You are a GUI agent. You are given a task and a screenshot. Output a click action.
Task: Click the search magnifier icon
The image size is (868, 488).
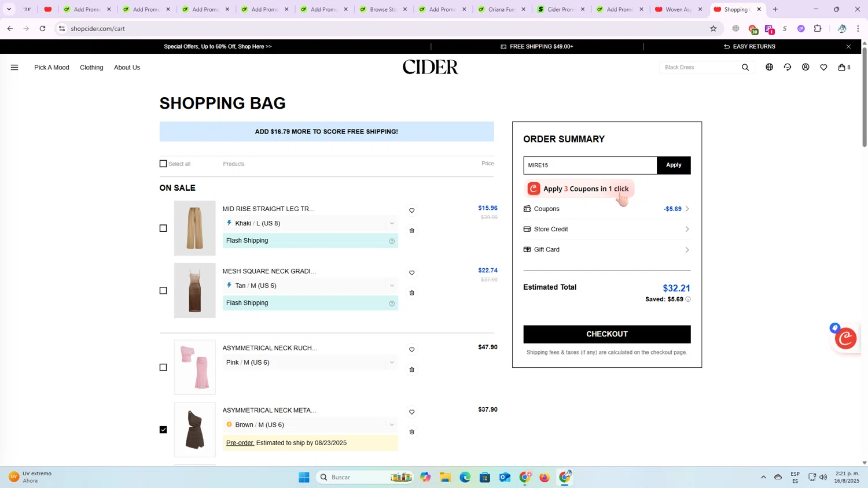pyautogui.click(x=745, y=68)
